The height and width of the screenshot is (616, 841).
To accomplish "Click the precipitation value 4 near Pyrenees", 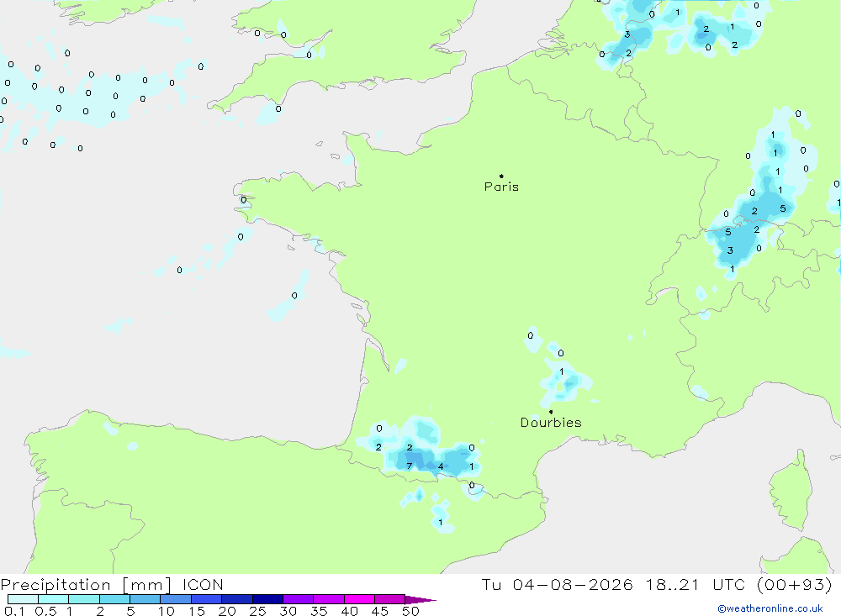I will click(x=441, y=466).
